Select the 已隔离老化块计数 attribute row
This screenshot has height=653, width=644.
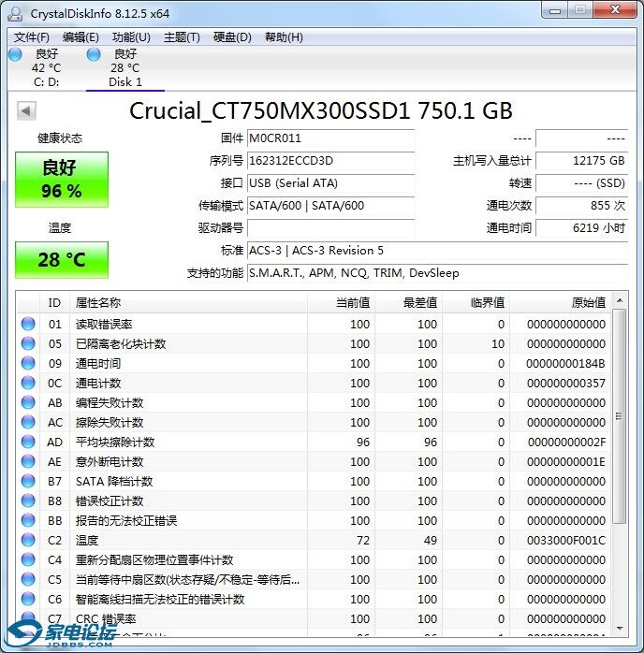pos(314,343)
